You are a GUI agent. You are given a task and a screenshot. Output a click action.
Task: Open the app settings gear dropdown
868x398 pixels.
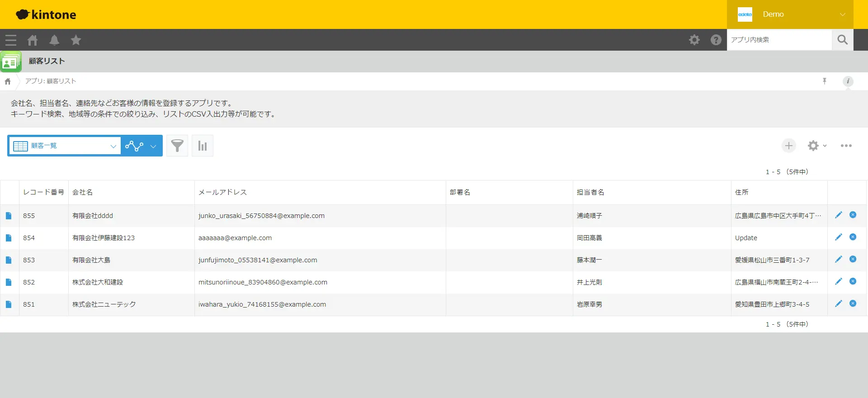pyautogui.click(x=817, y=146)
